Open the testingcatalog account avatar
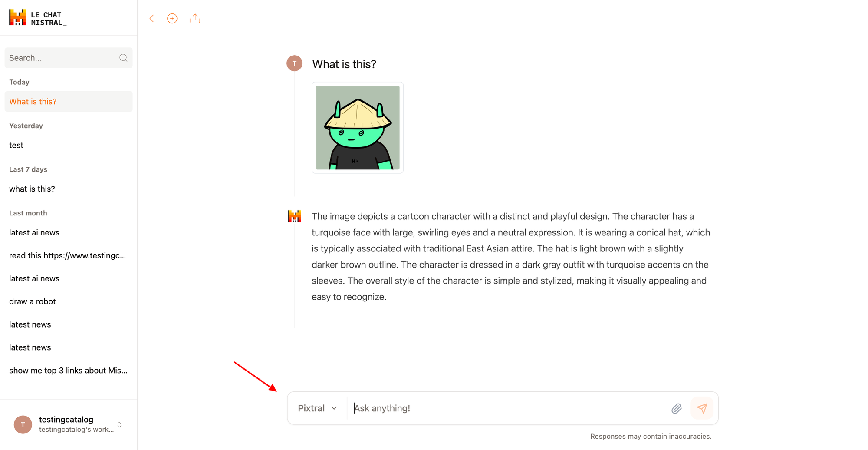Screen dimensions: 868x450 click(x=23, y=424)
